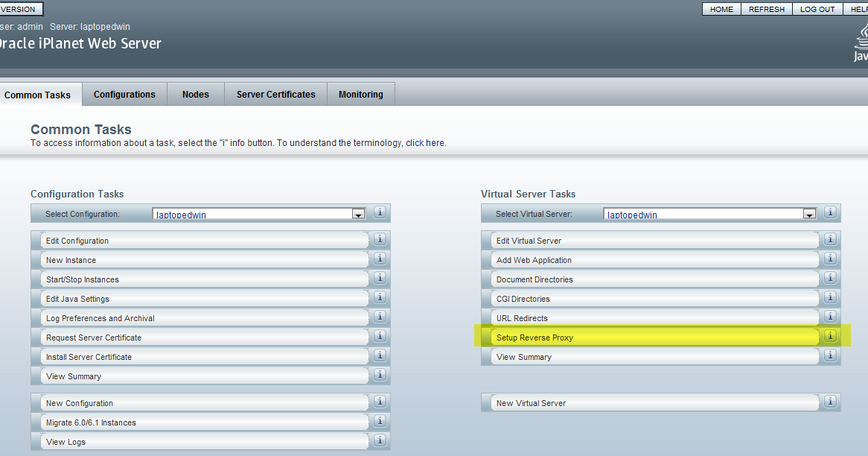Click the HOME button
This screenshot has width=868, height=456.
721,9
